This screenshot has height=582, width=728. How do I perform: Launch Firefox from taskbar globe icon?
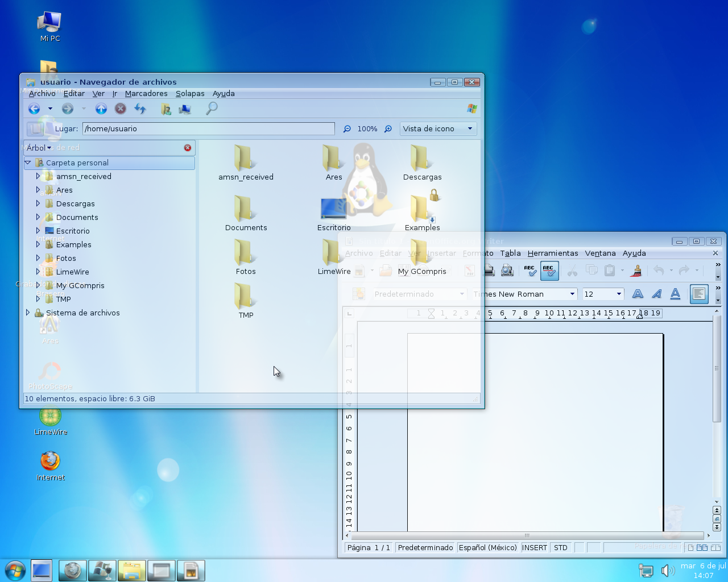point(72,571)
